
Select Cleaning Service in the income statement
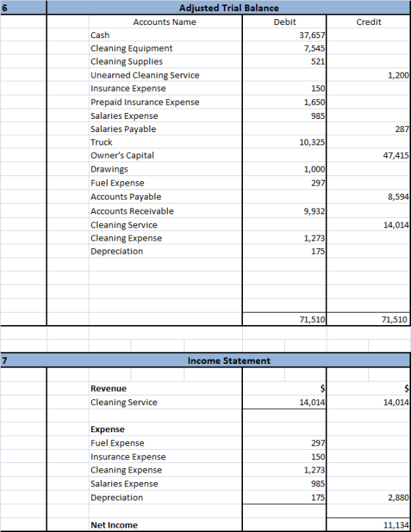(x=166, y=402)
